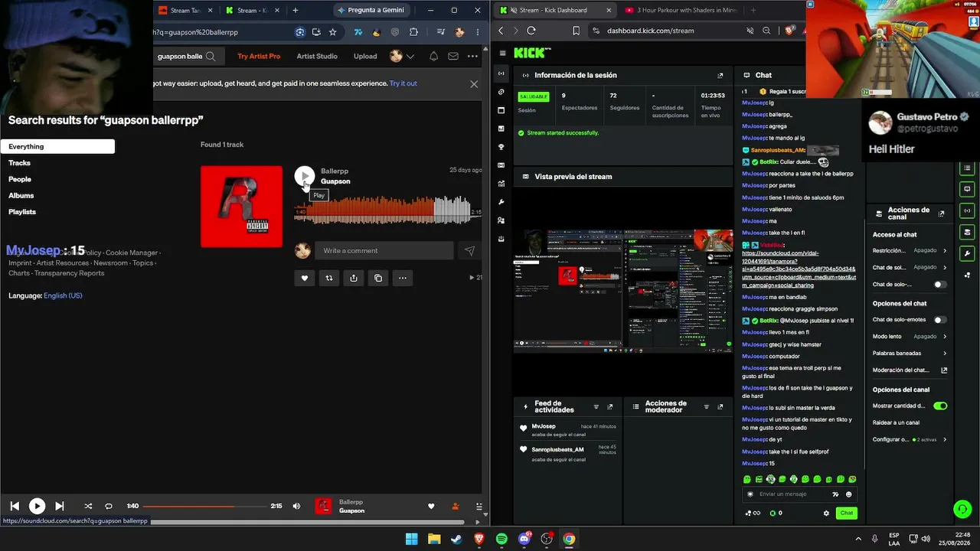Screen dimensions: 980x551
Task: Open the Kick sidebar hamburger menu
Action: click(x=502, y=53)
